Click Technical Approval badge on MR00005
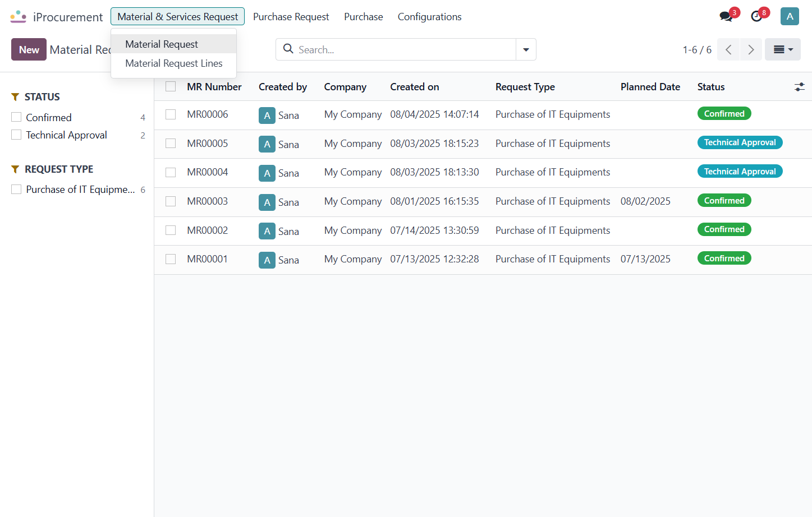The image size is (812, 517). click(x=740, y=142)
